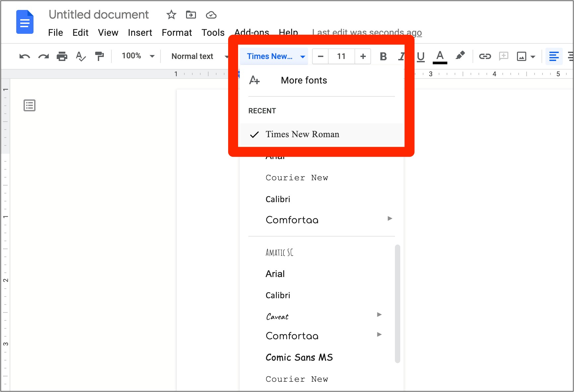Screen dimensions: 574x392
Task: Rename the Untitled document title
Action: pos(98,15)
